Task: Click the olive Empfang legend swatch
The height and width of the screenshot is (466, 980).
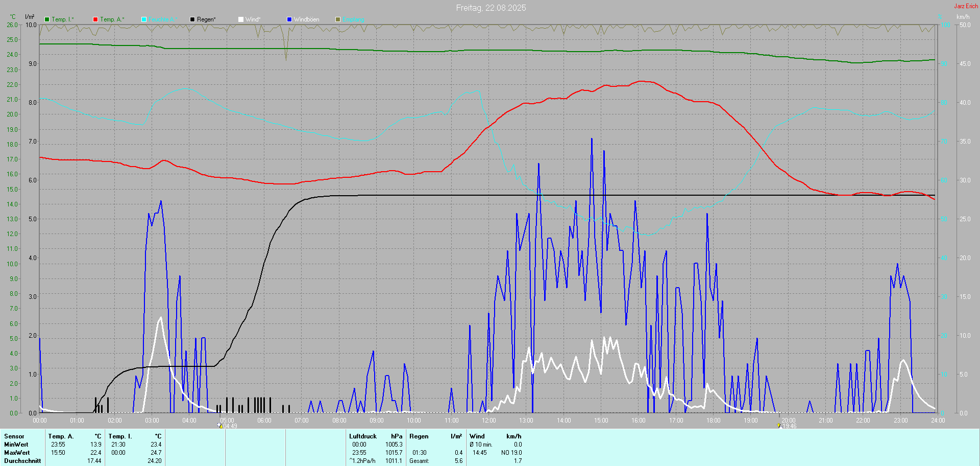Action: click(338, 19)
